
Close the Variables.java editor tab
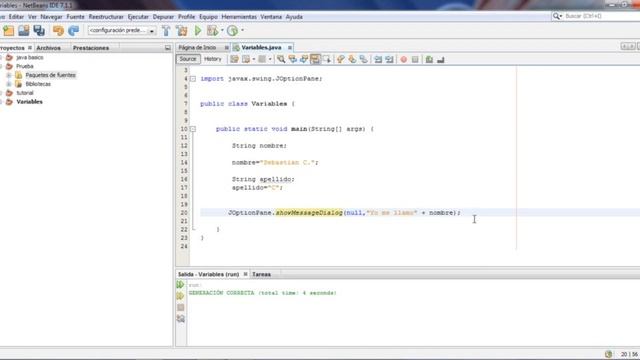[x=290, y=48]
